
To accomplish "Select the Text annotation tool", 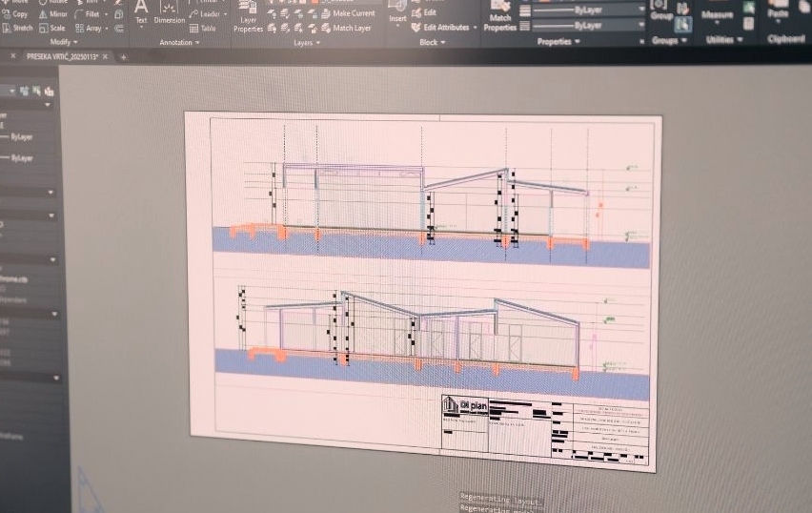I will tap(141, 11).
